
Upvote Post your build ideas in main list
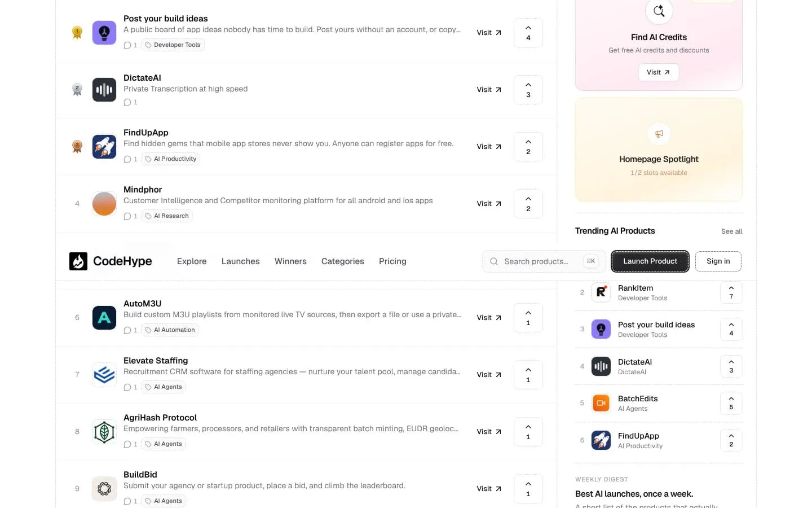point(528,33)
